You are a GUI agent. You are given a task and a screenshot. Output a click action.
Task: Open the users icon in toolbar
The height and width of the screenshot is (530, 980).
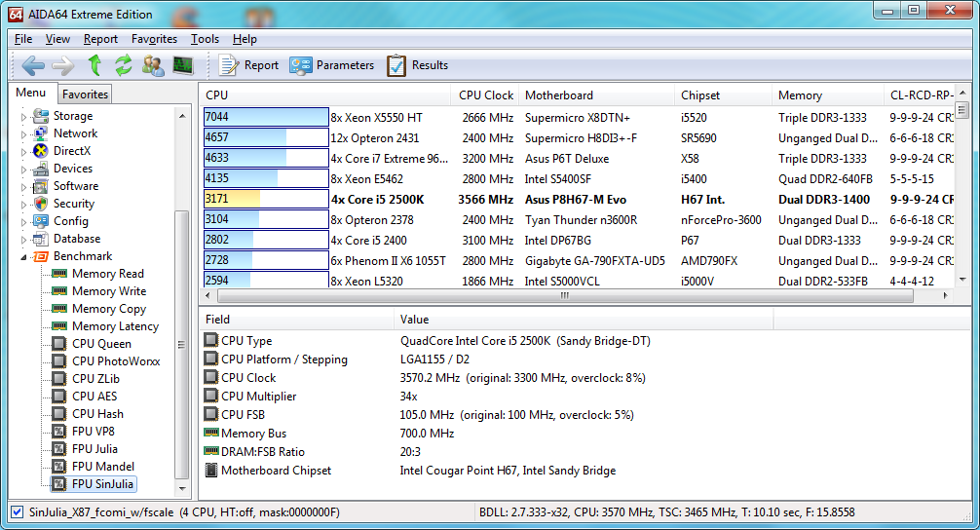point(153,65)
